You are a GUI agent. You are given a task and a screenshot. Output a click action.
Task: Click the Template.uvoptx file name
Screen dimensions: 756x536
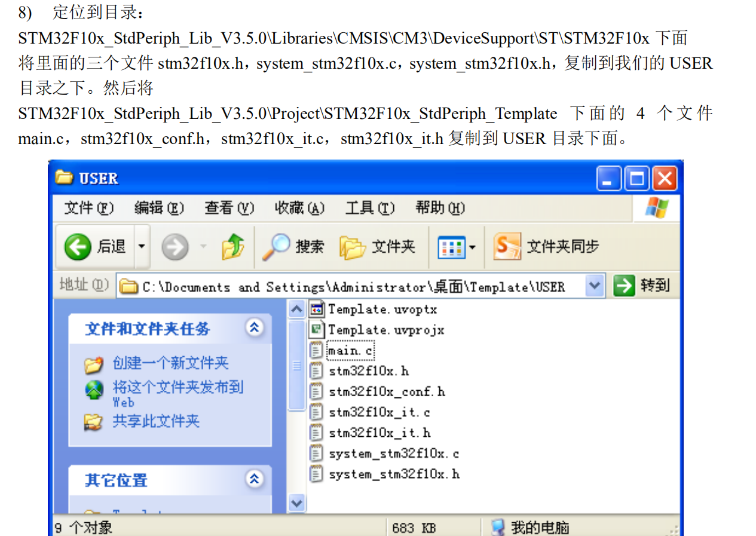click(382, 310)
